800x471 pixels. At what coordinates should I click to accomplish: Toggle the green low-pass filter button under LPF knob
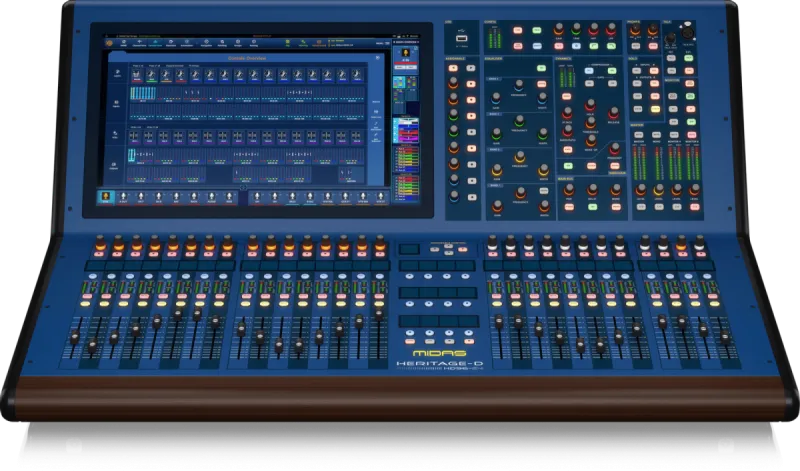tap(611, 46)
